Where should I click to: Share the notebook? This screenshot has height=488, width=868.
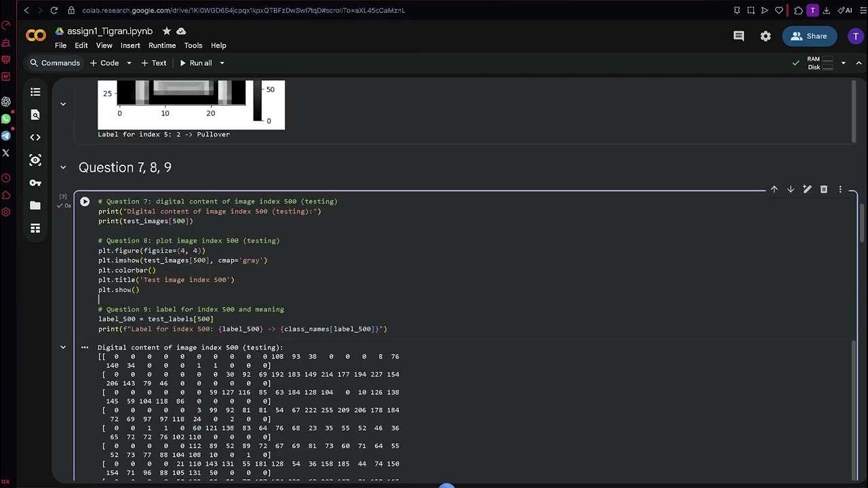(810, 36)
